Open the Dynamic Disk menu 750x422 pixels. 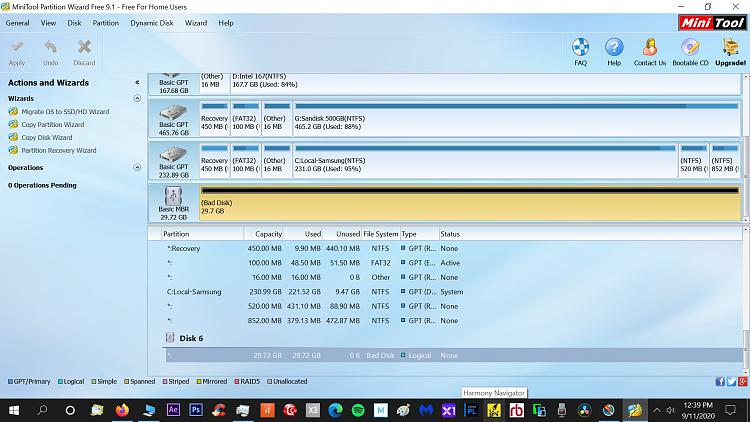152,23
